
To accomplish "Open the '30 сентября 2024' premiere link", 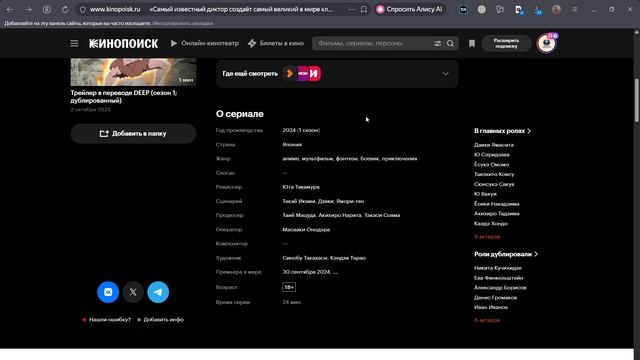I will [306, 272].
